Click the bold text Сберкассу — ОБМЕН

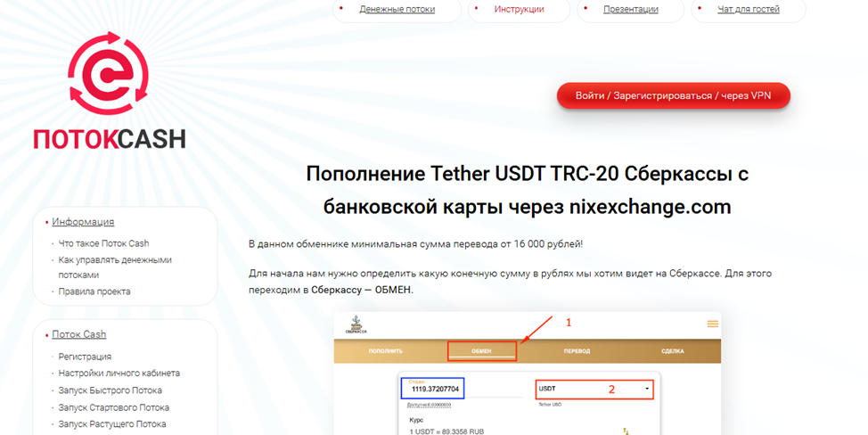pyautogui.click(x=362, y=290)
